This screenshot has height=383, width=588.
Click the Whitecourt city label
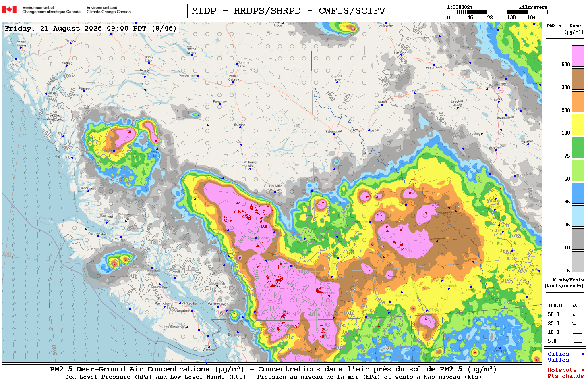434,67
